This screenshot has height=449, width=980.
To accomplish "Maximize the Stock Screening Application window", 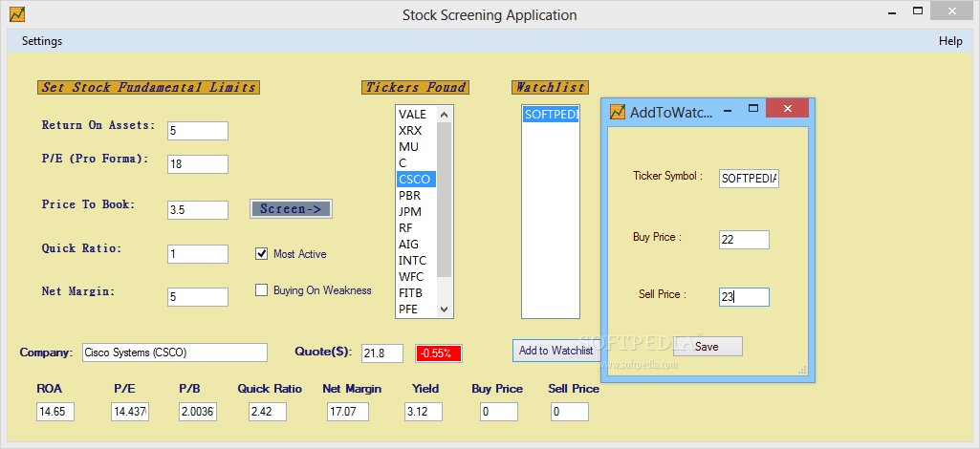I will (918, 11).
